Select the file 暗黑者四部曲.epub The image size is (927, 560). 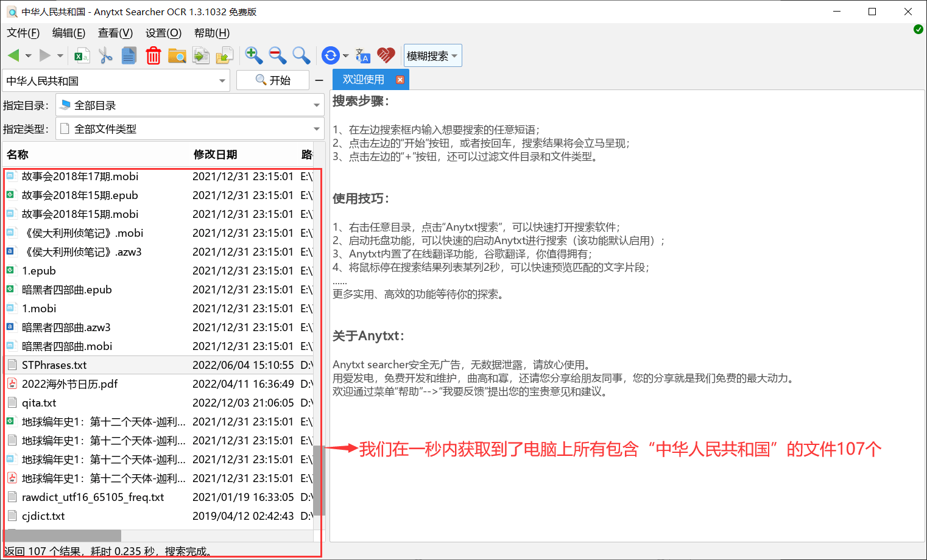[x=158, y=290]
